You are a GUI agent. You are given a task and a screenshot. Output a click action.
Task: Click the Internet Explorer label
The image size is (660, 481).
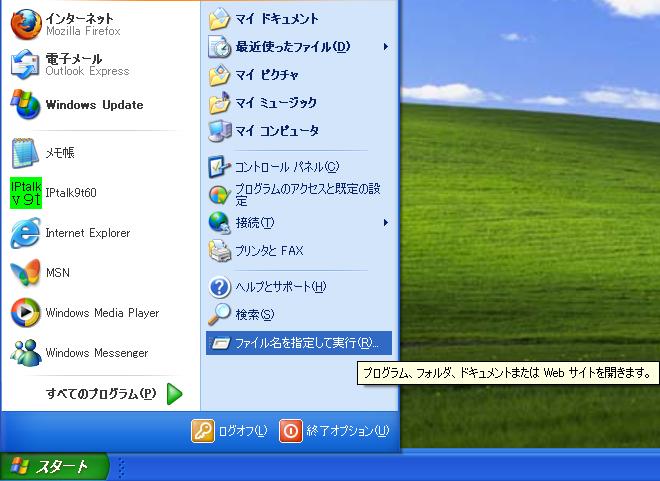pos(88,233)
